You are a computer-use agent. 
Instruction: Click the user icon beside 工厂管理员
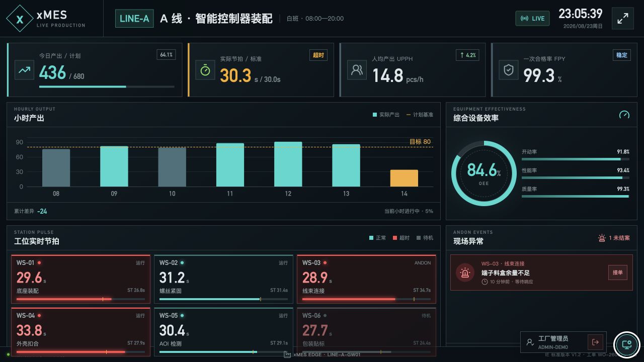coord(530,342)
